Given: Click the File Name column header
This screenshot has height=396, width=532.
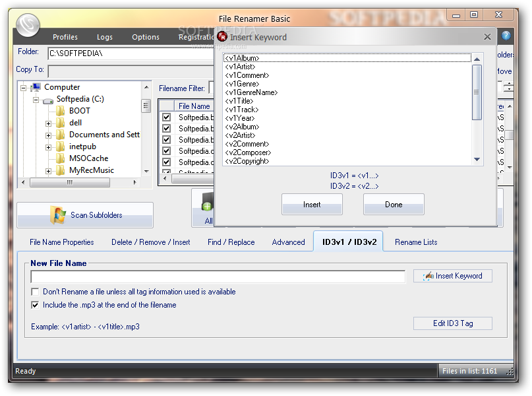Looking at the screenshot, I should 194,106.
